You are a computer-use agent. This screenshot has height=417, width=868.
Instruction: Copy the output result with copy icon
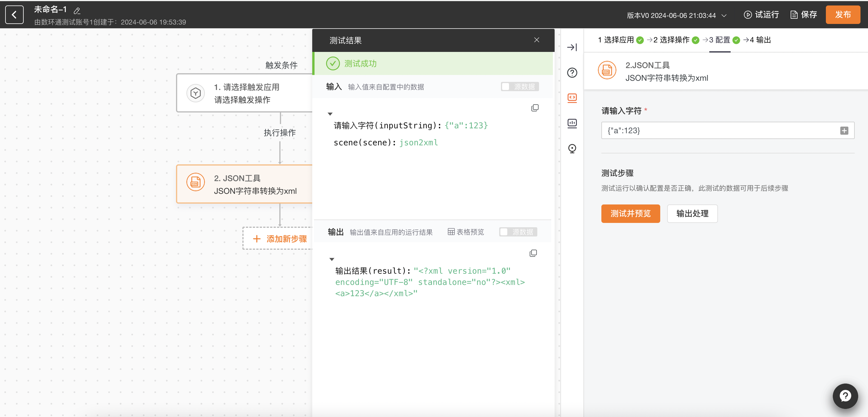click(x=533, y=253)
